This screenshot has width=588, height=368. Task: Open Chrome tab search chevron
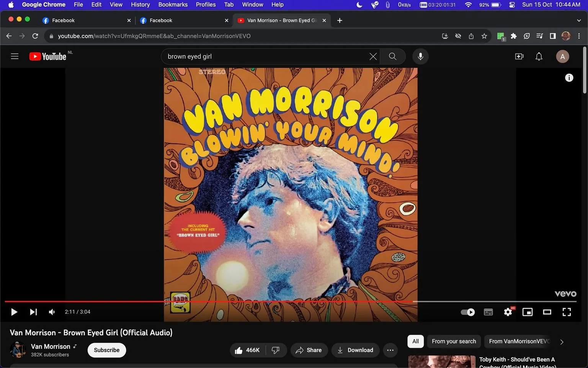click(x=578, y=20)
